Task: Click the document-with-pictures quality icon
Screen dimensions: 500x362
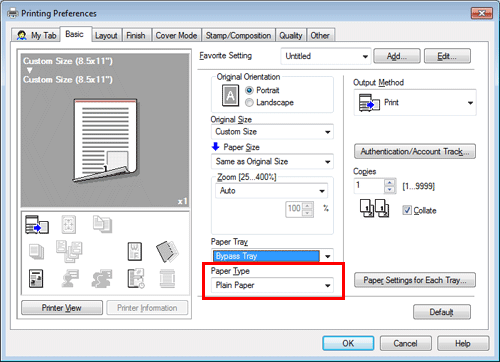Action: pos(36,279)
